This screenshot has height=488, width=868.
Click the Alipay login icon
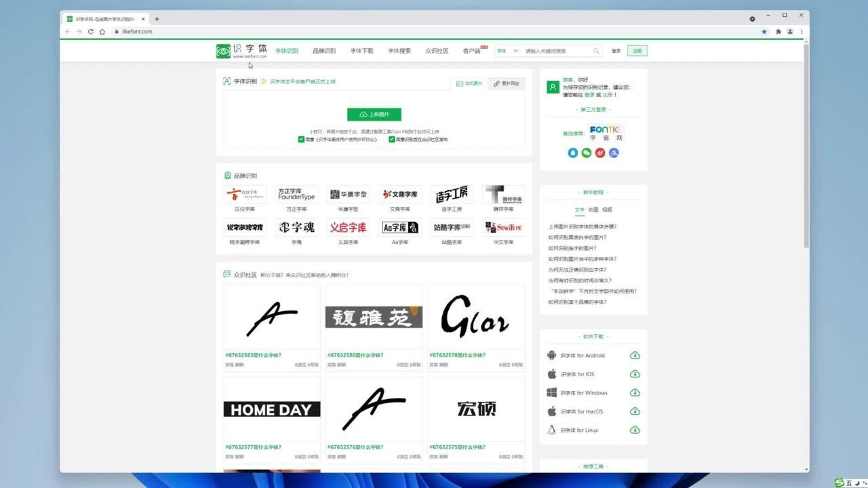614,153
